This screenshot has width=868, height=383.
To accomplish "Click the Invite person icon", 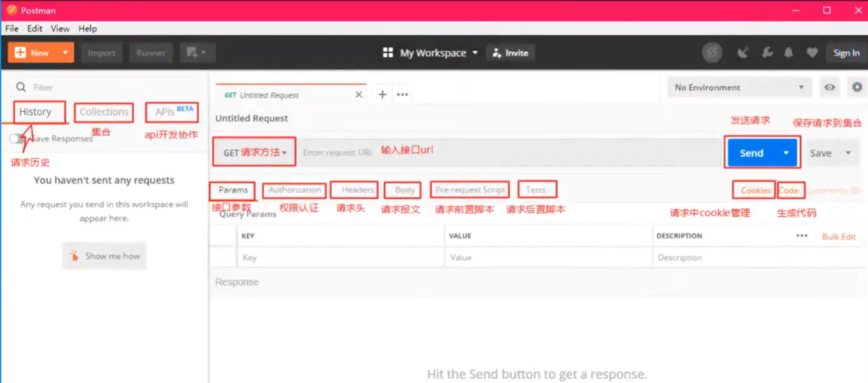I will pyautogui.click(x=497, y=53).
